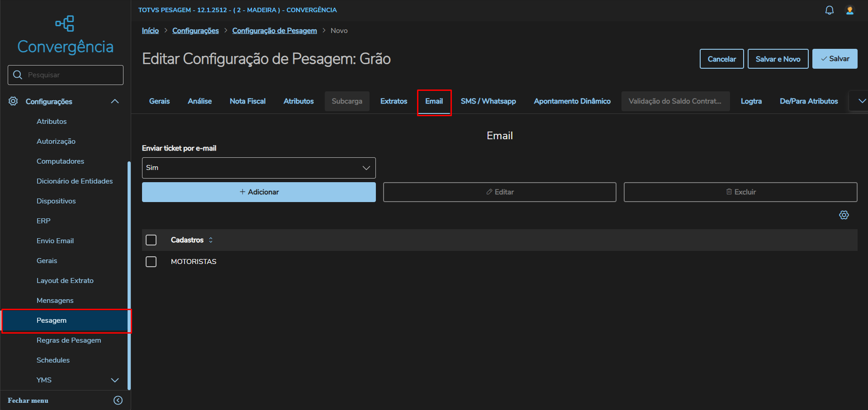Screen dimensions: 868x410
Task: Open the Atributos tab
Action: [299, 101]
